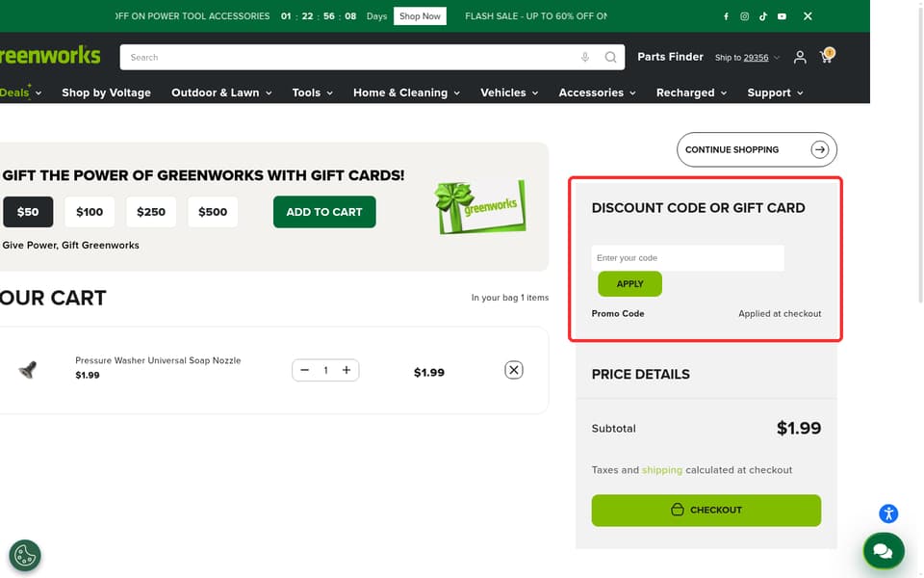Open the TikTok social icon
The width and height of the screenshot is (924, 578).
(763, 16)
